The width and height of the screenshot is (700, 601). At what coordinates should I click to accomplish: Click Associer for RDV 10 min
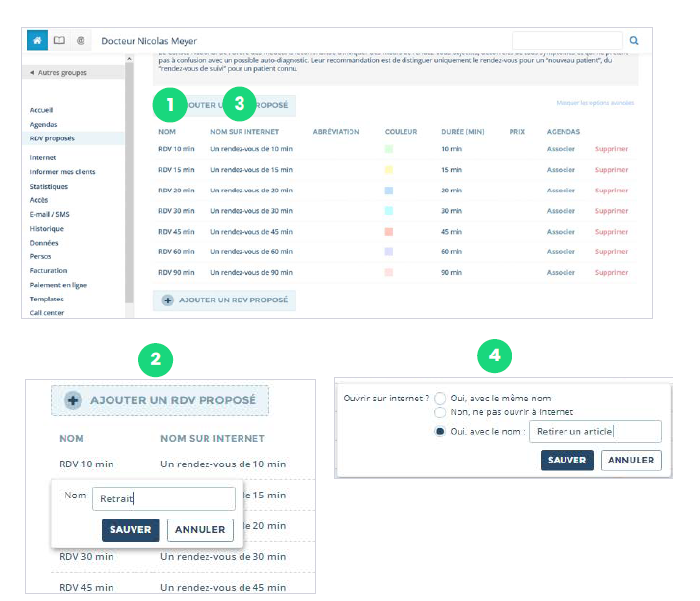[x=561, y=149]
